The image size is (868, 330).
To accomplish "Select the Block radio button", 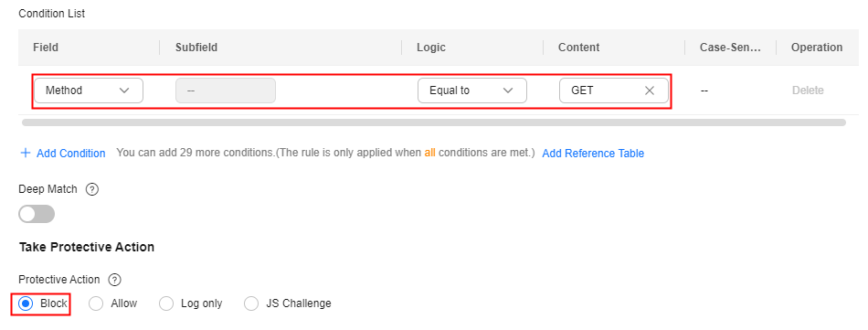I will (x=26, y=303).
